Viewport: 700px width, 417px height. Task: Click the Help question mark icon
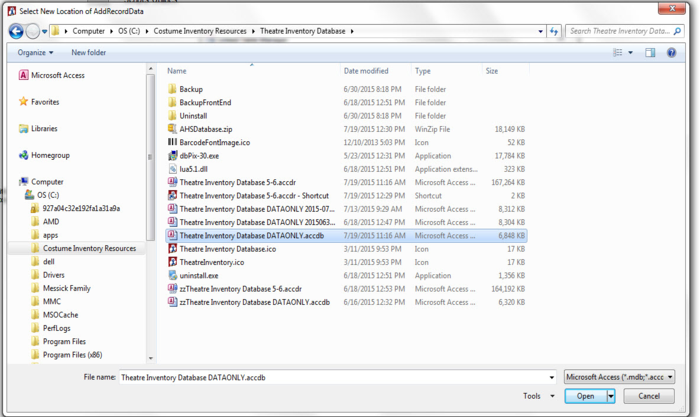(671, 53)
